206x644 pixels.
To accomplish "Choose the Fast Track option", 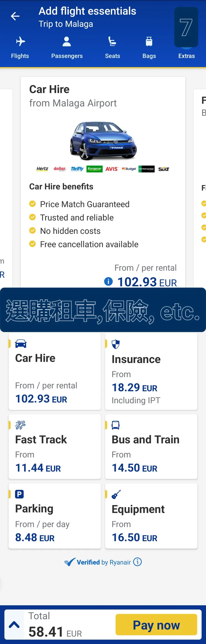I will 55,447.
